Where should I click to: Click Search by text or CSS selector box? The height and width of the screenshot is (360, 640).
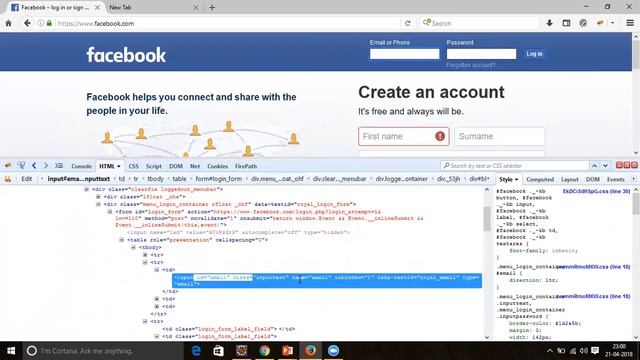click(515, 166)
